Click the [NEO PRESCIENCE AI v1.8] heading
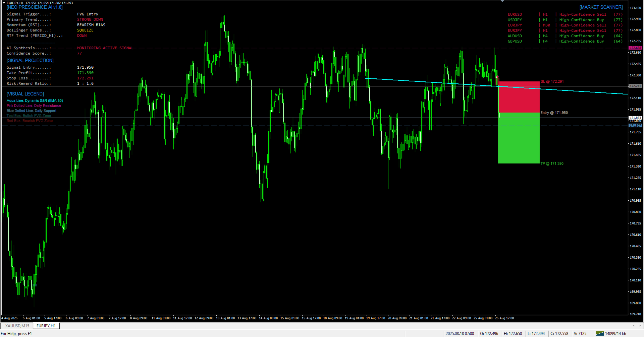Screen dimensions: 644x337 coord(35,7)
